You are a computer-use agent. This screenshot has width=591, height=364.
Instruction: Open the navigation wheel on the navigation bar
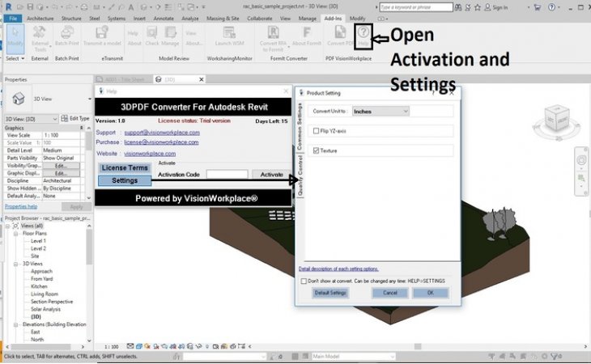click(x=581, y=160)
